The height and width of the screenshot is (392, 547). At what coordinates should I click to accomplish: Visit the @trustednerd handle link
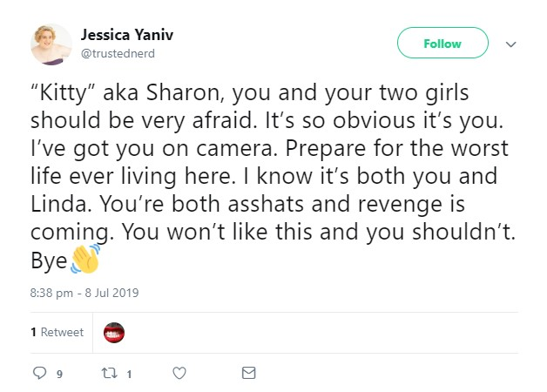coord(118,53)
